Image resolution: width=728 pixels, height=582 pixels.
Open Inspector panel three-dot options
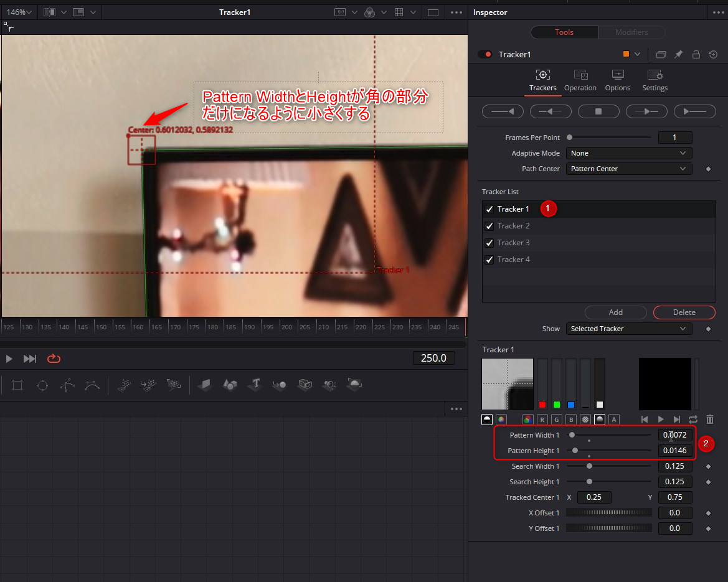tap(718, 12)
